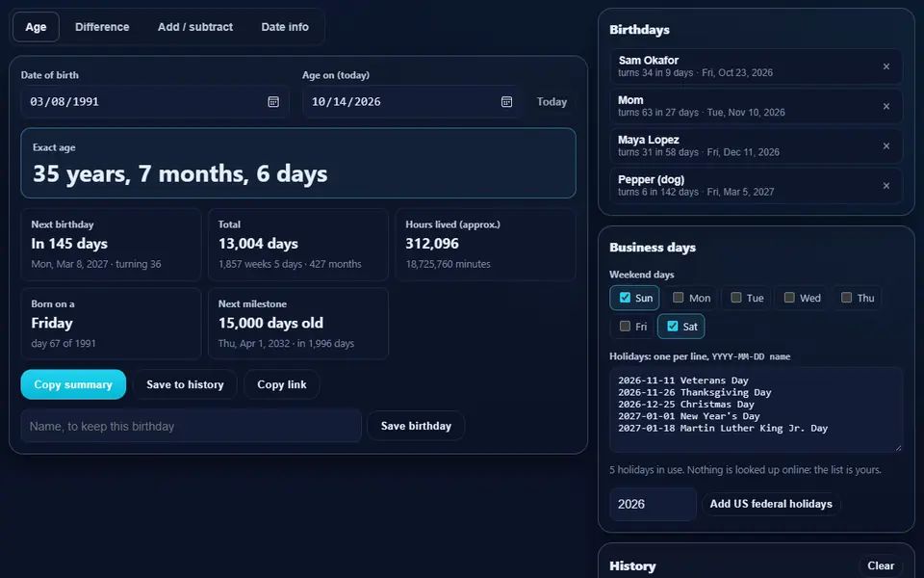Viewport: 924px width, 578px height.
Task: Uncheck Sat weekend day checkbox
Action: 673,326
